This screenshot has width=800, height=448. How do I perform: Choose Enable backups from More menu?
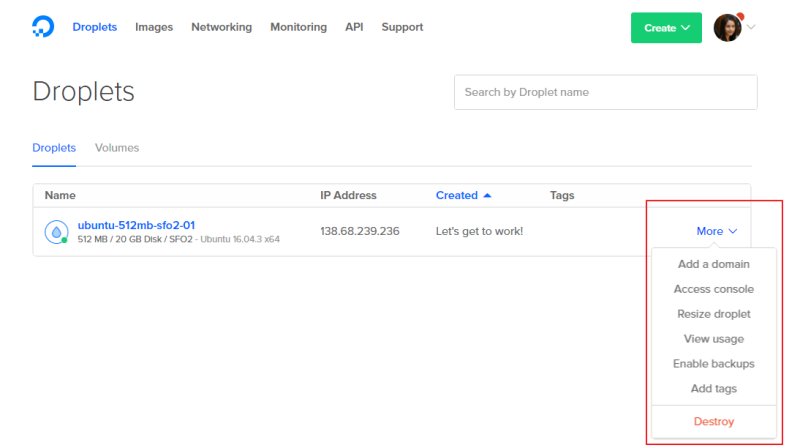pyautogui.click(x=714, y=364)
